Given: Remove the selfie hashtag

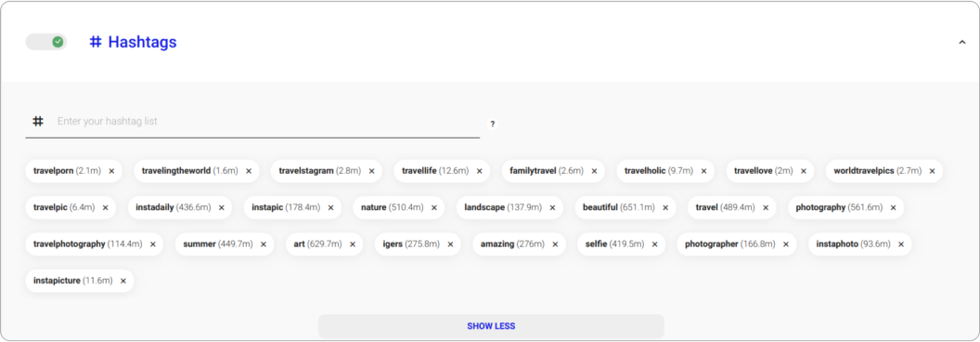Looking at the screenshot, I should (654, 244).
